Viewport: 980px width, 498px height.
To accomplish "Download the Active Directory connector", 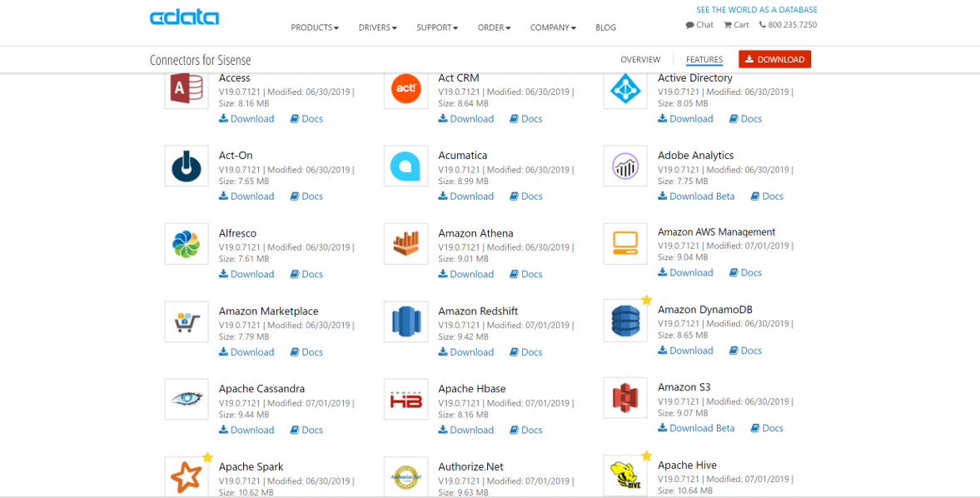I will click(x=685, y=119).
